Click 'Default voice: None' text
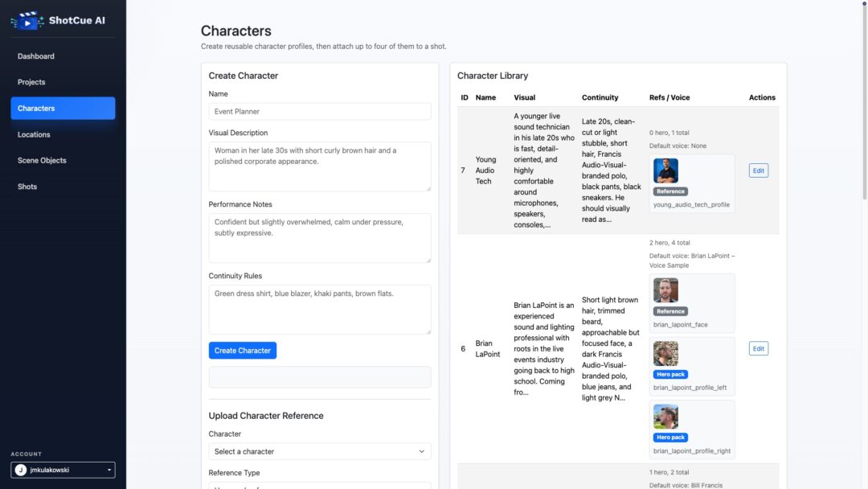Image resolution: width=868 pixels, height=489 pixels. click(678, 146)
